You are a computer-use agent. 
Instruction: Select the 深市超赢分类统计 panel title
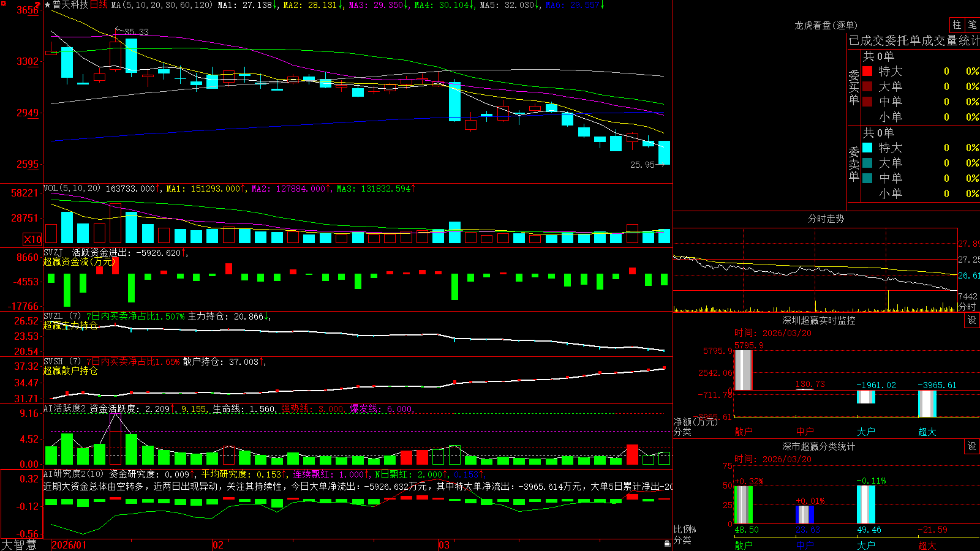[x=818, y=446]
